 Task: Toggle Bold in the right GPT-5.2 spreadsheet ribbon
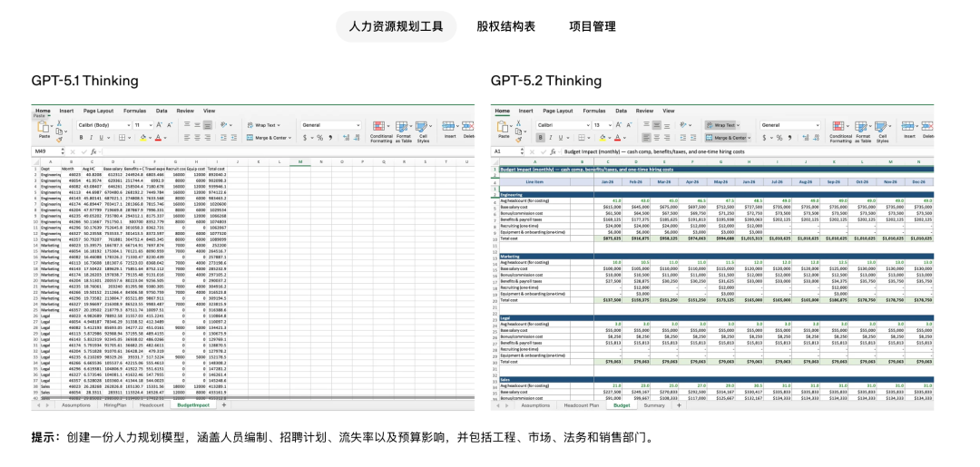pos(539,138)
